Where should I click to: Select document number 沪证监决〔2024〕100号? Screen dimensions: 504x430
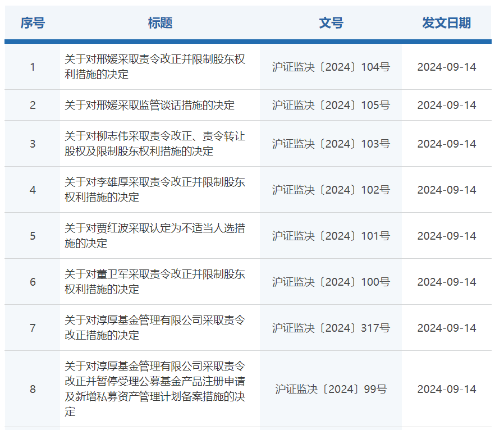tap(331, 282)
